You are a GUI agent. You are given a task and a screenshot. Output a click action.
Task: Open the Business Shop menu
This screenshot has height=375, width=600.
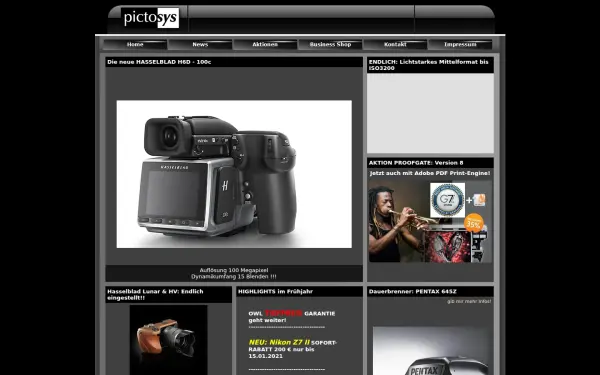pos(330,45)
